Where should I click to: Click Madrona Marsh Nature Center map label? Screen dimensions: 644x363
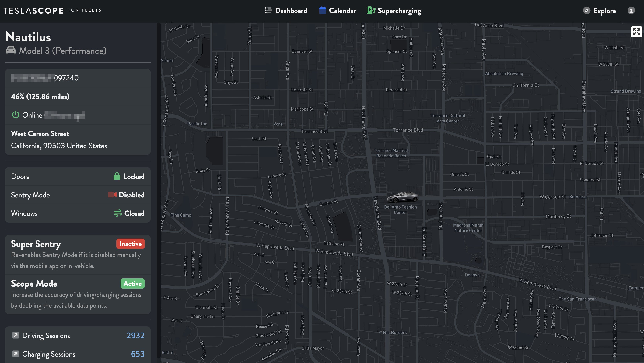point(468,228)
